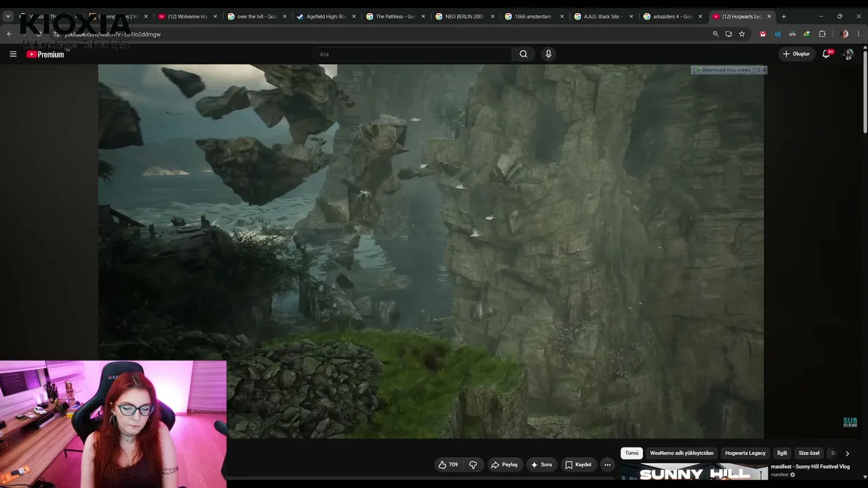This screenshot has height=488, width=868.
Task: Open the YouTube hamburger guide menu
Action: tap(13, 54)
